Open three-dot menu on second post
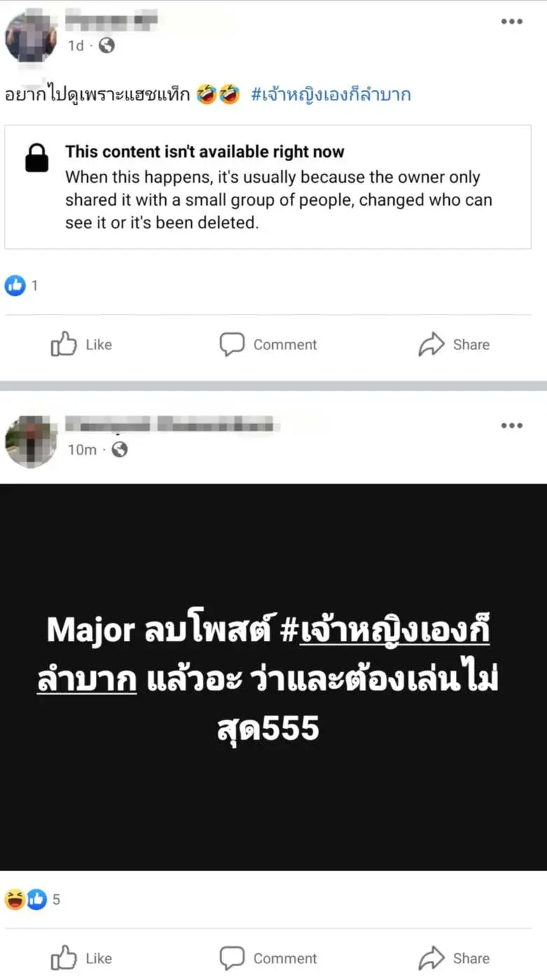547x980 pixels. pyautogui.click(x=511, y=426)
